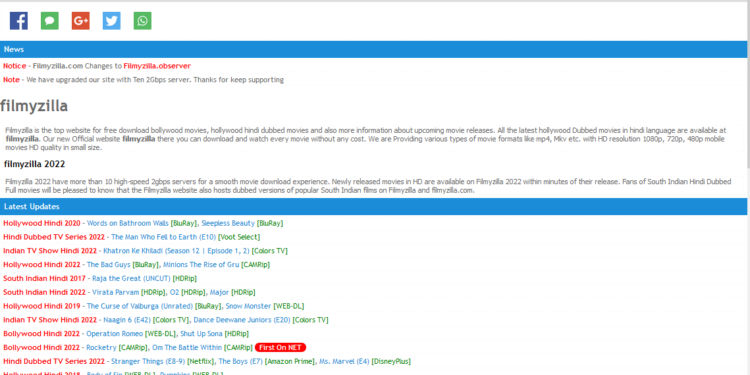Open South Indian Hindi 2022 category
The image size is (750, 375).
44,293
